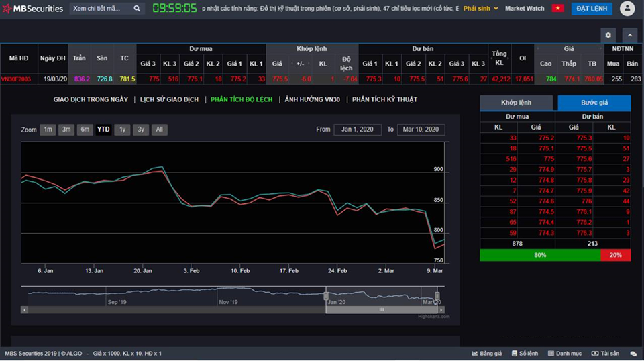644x361 pixels.
Task: Select the PHÂN TÍCH ĐỘ LỆCH tab
Action: (x=241, y=99)
